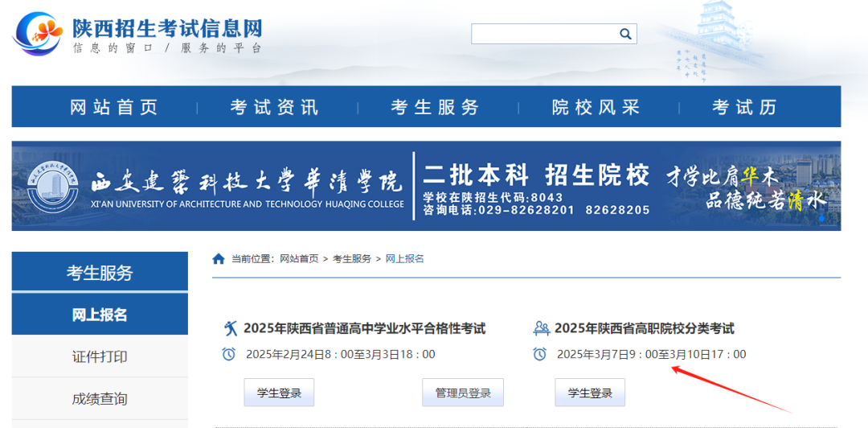This screenshot has width=868, height=428.
Task: Click the search input field
Action: (x=543, y=34)
